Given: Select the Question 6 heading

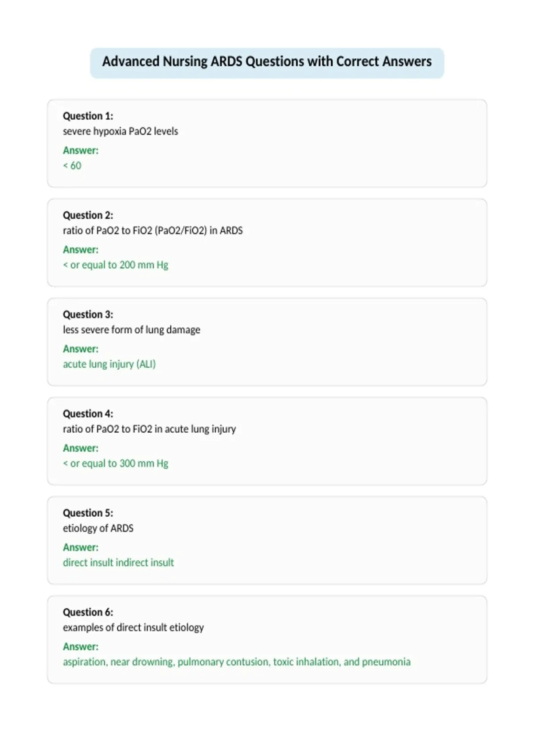Looking at the screenshot, I should coord(88,612).
